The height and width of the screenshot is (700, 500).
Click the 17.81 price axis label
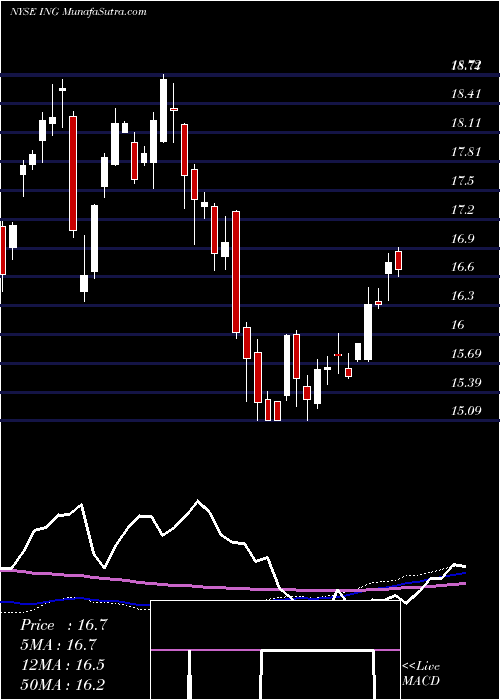click(x=466, y=152)
